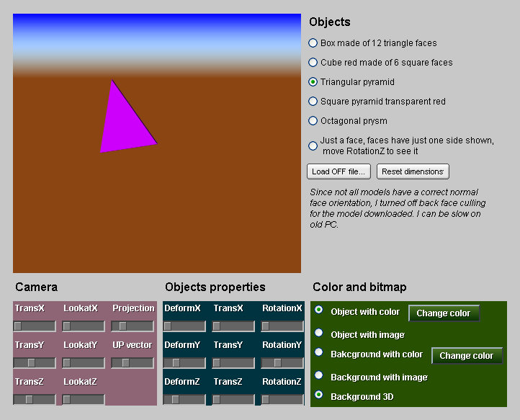Image resolution: width=520 pixels, height=420 pixels.
Task: Click the RotationZ slider
Action: pyautogui.click(x=282, y=399)
